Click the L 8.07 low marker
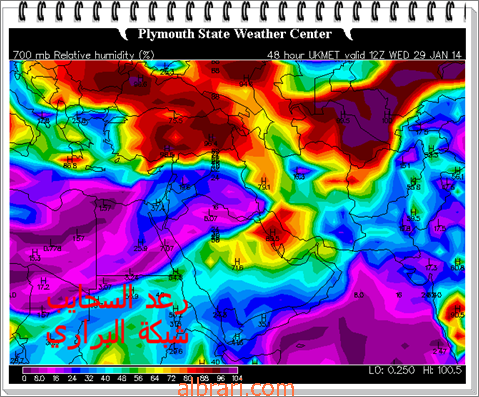479x397 pixels. (x=210, y=215)
